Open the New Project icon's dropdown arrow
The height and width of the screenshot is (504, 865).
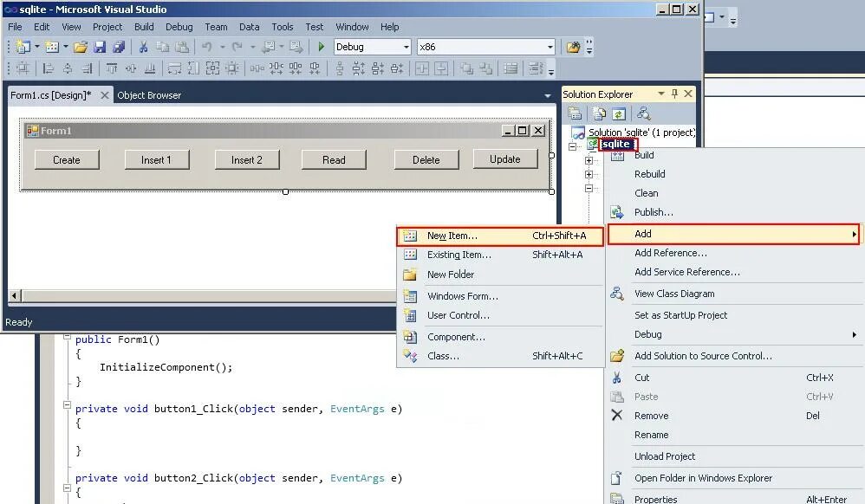(37, 47)
